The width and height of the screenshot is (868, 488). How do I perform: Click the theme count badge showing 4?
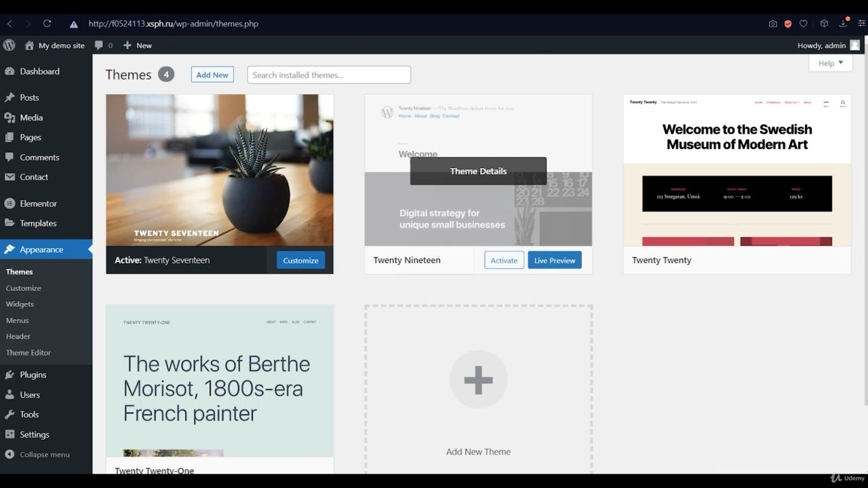[x=166, y=75]
